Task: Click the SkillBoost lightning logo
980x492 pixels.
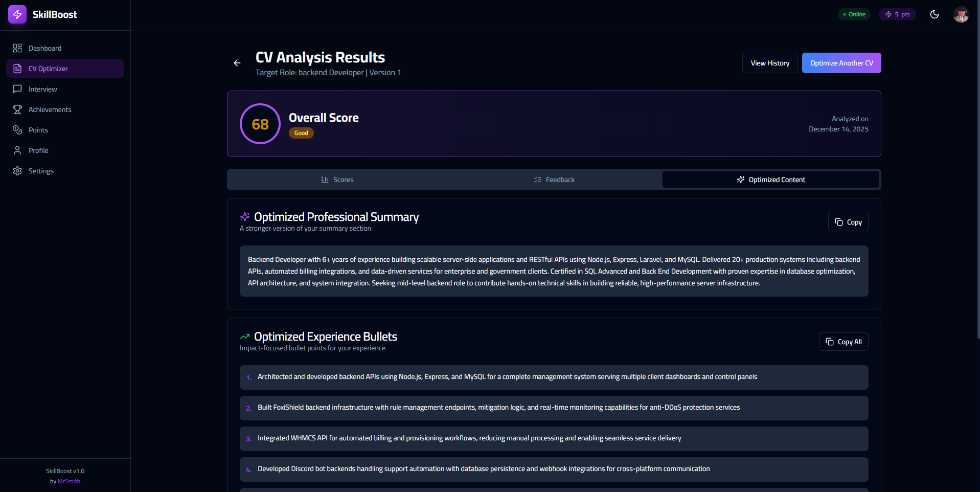Action: (x=17, y=14)
